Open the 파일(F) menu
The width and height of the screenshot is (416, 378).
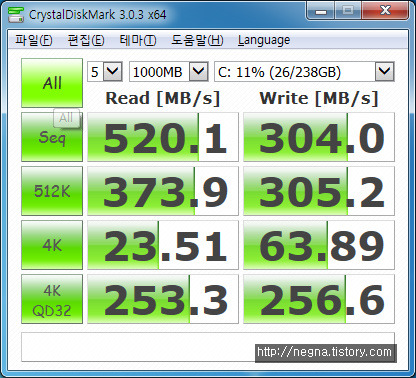point(34,40)
